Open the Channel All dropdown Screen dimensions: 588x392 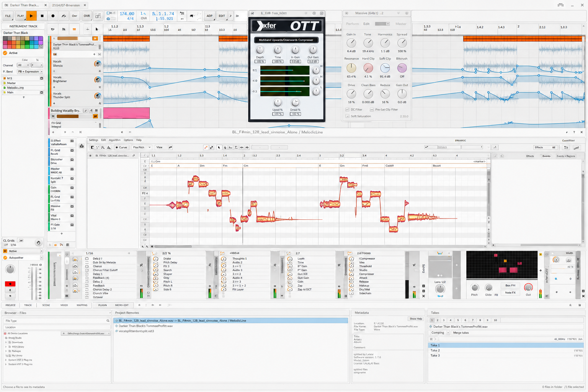click(23, 65)
